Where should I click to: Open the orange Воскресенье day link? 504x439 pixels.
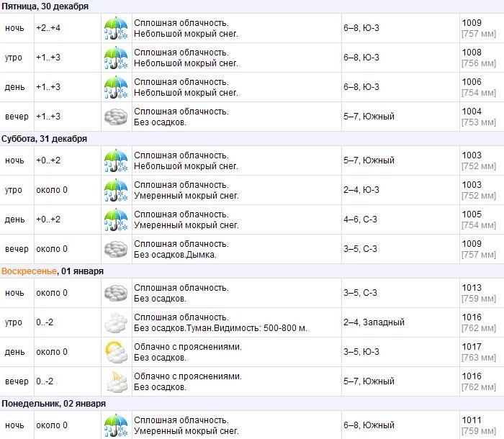[x=28, y=271]
